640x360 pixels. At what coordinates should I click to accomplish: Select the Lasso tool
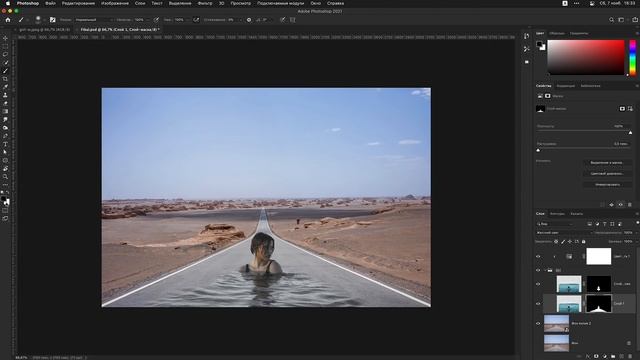click(5, 54)
